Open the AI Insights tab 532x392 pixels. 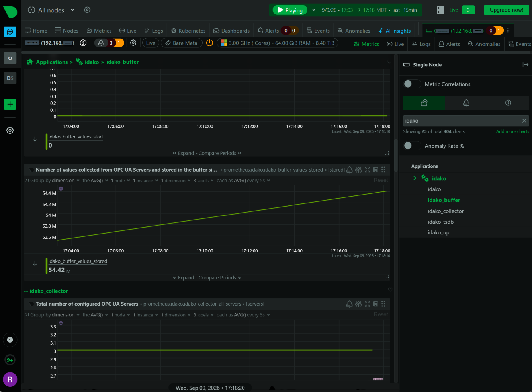pyautogui.click(x=394, y=31)
